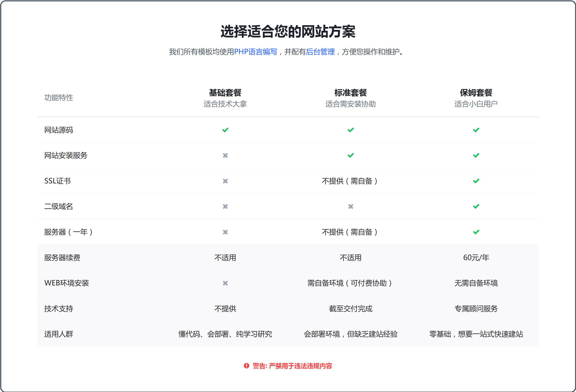Screen dimensions: 576x392
Task: Click the 功能特性 header label
Action: point(58,98)
